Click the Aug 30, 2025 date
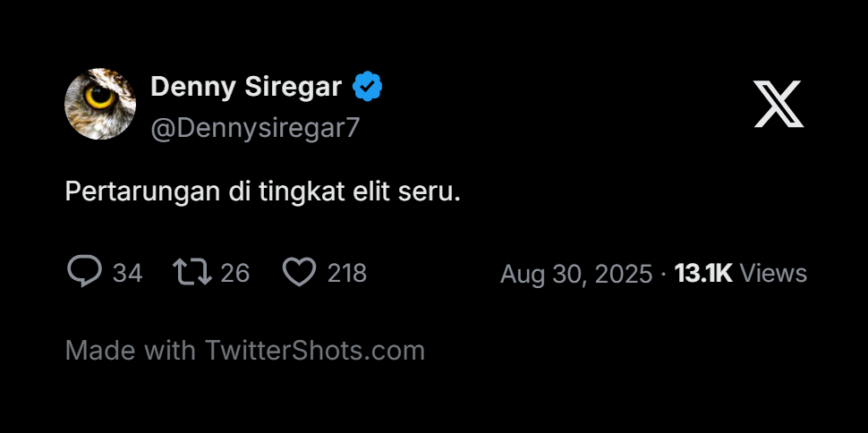The image size is (868, 433). coord(576,274)
